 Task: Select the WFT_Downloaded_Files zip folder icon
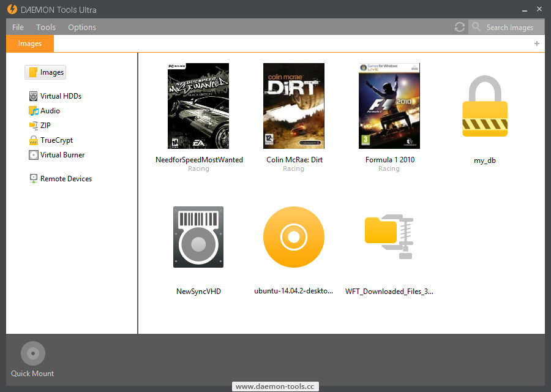pos(389,236)
